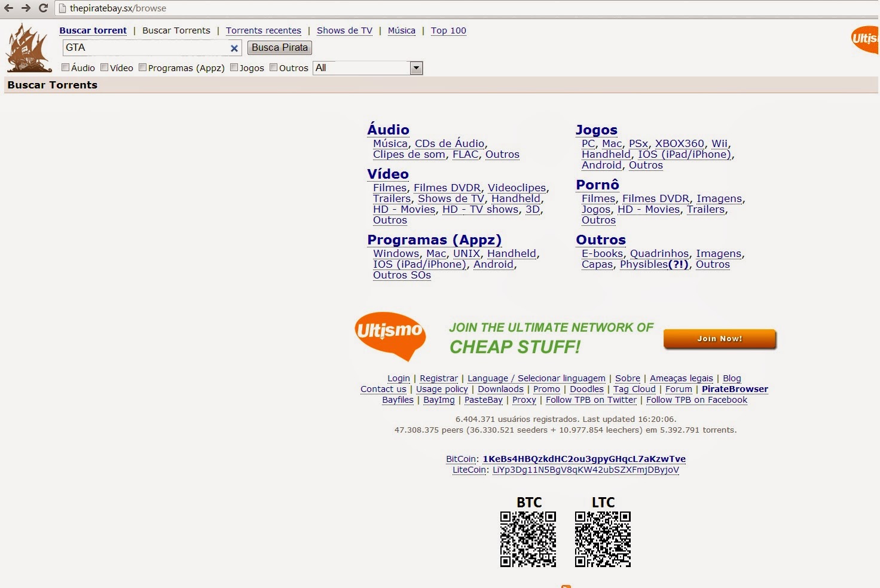Open Physibles(?!) subcategory
This screenshot has width=880, height=588.
654,264
